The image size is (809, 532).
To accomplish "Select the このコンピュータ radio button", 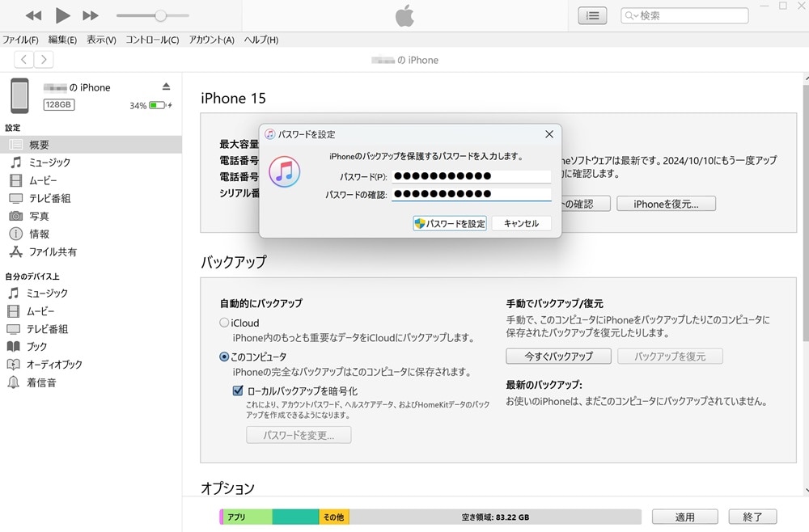I will (224, 357).
